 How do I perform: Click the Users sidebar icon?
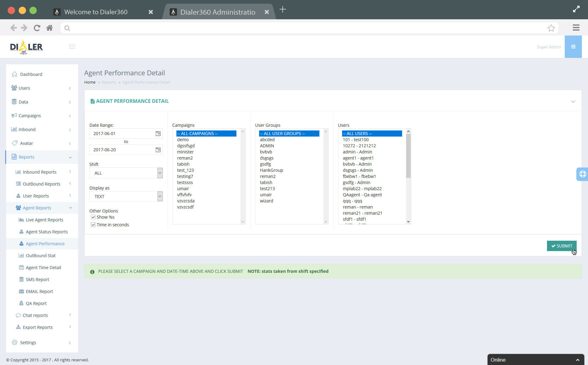(14, 88)
